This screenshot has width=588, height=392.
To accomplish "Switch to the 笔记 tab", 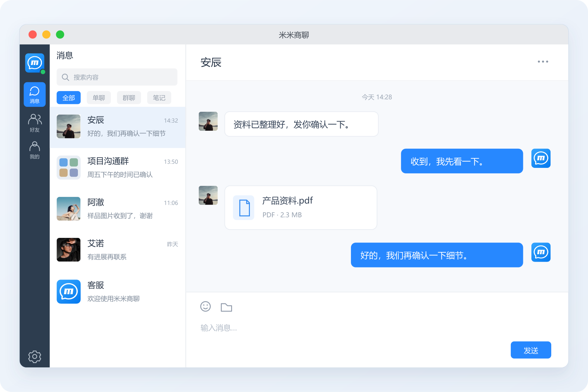I will point(159,98).
